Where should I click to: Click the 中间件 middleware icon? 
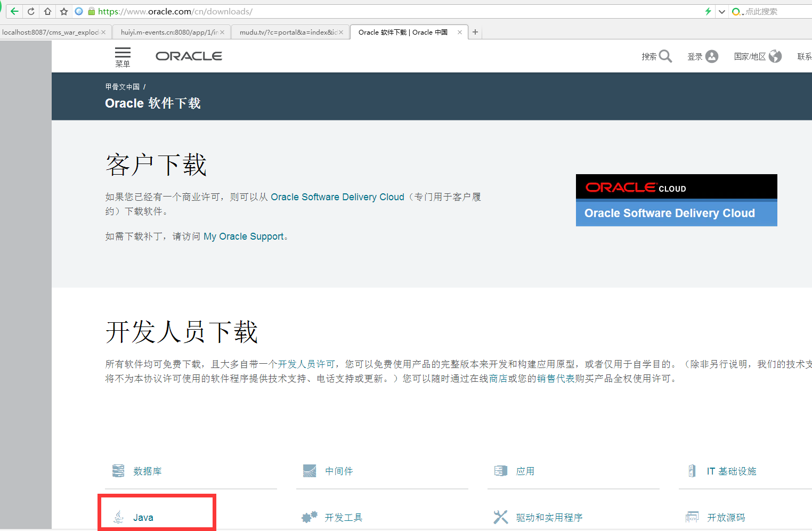(x=310, y=471)
